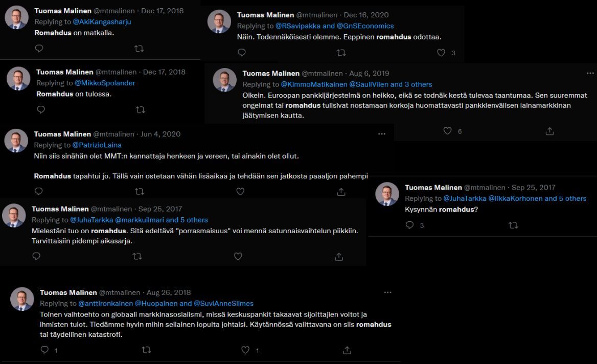Reply to the @AkiKangasharju tweet
The image size is (597, 364).
pos(39,49)
